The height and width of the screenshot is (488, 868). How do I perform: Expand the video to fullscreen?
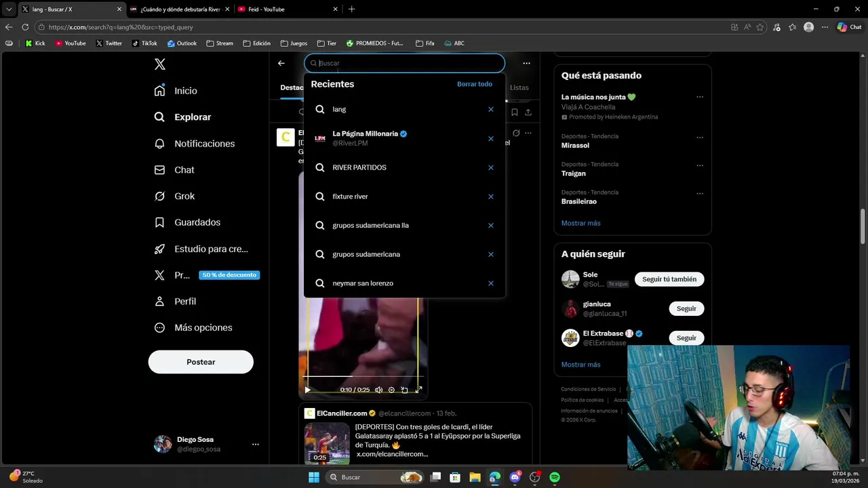coord(418,390)
